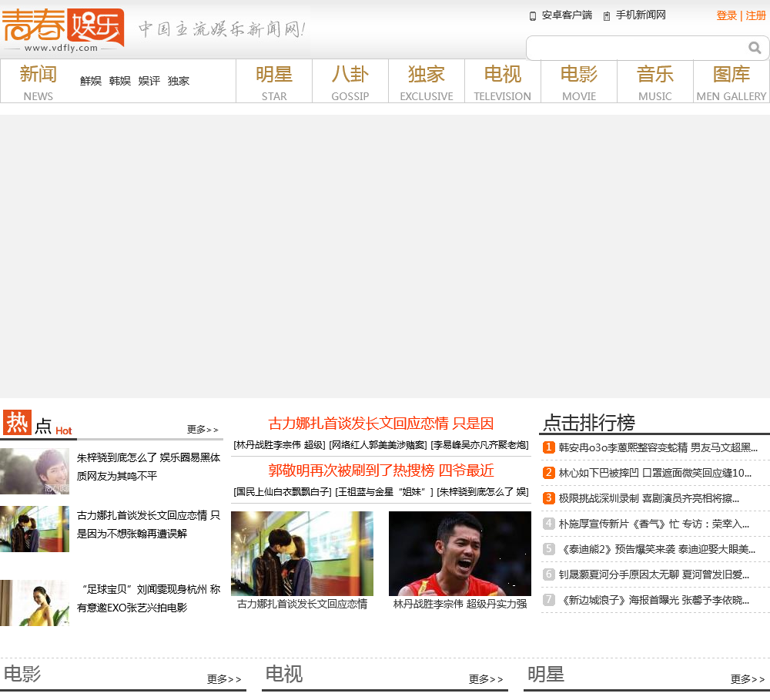Open the 手机新闻网 link
The image size is (770, 700).
click(x=641, y=15)
